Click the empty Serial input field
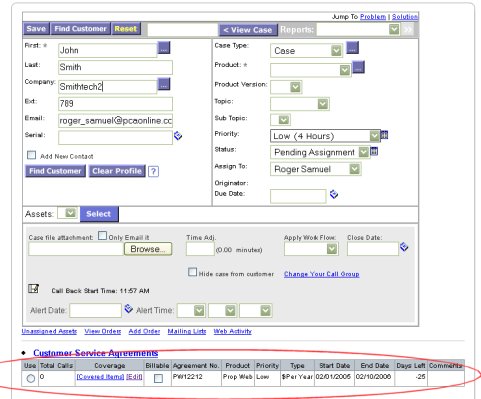This screenshot has width=481, height=399. [x=115, y=137]
